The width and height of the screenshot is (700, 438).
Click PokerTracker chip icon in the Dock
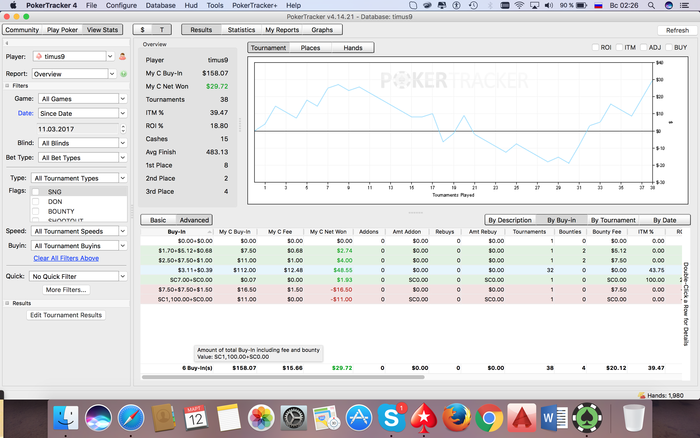coord(587,418)
